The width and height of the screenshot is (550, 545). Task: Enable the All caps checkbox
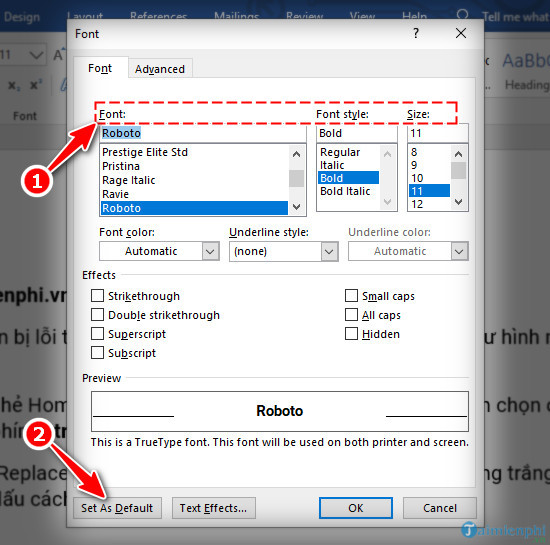click(351, 315)
